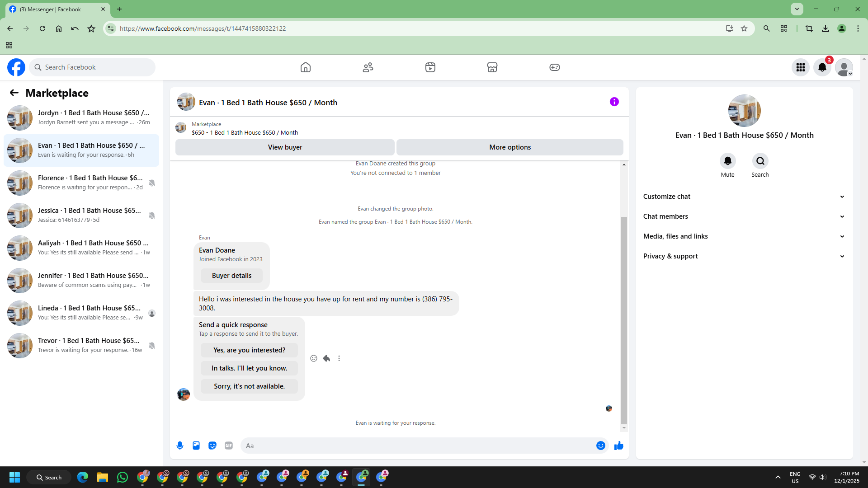Open Trevor conversation in chat list

81,345
